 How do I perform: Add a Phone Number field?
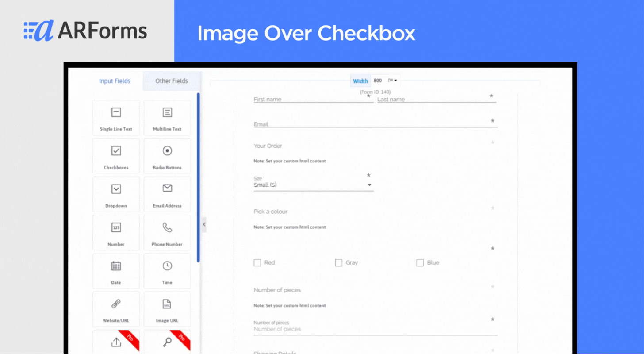coord(167,233)
